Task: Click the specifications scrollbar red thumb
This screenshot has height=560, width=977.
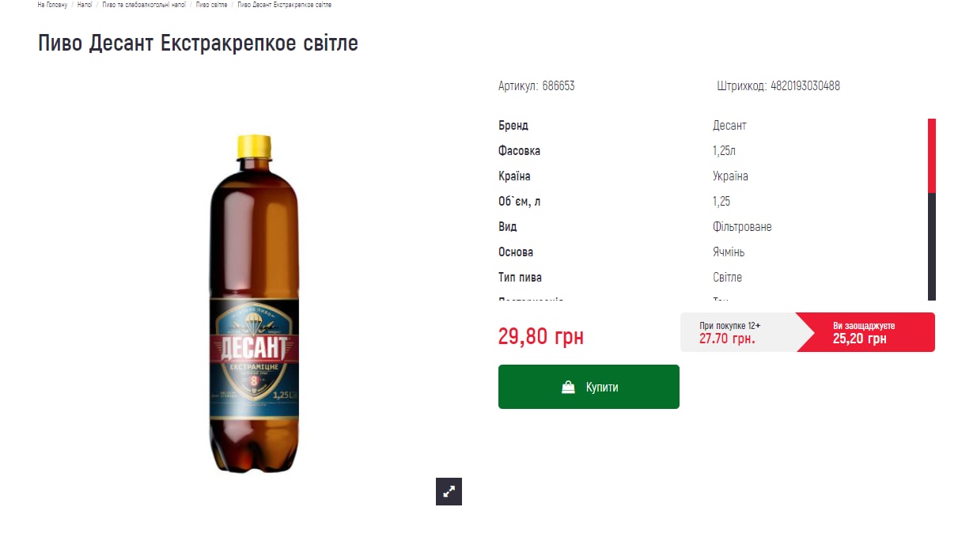Action: (x=932, y=156)
